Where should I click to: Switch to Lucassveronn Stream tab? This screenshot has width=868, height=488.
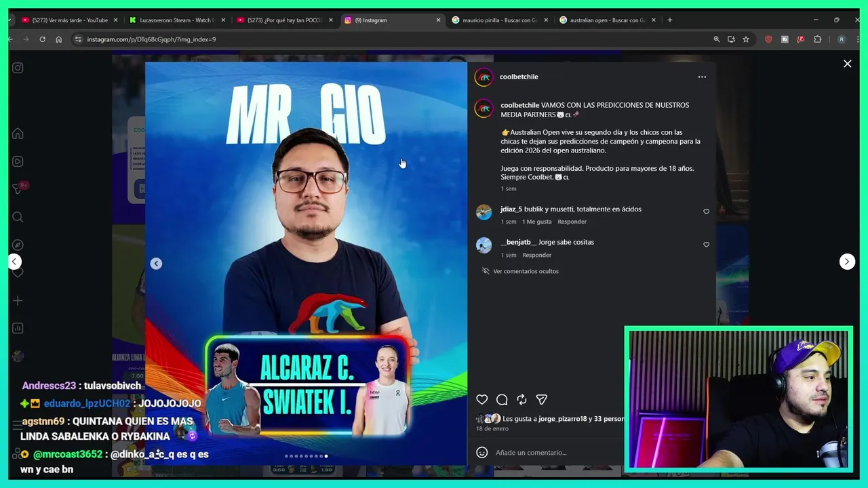(176, 20)
